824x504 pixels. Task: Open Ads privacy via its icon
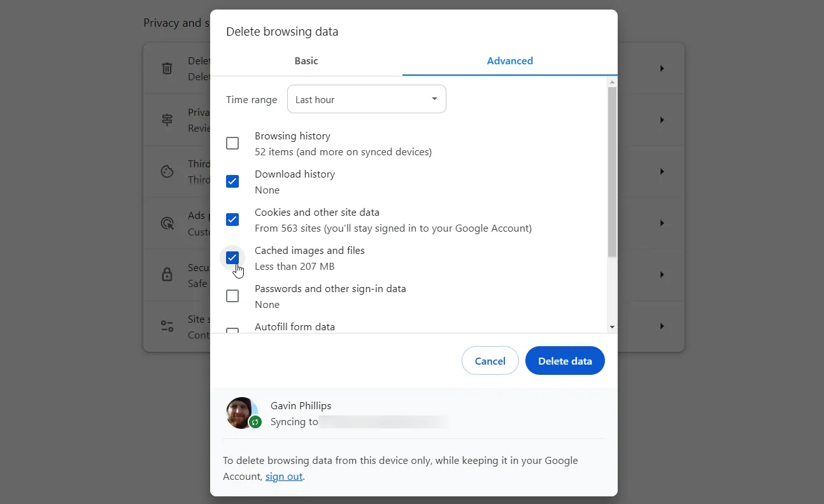(167, 223)
